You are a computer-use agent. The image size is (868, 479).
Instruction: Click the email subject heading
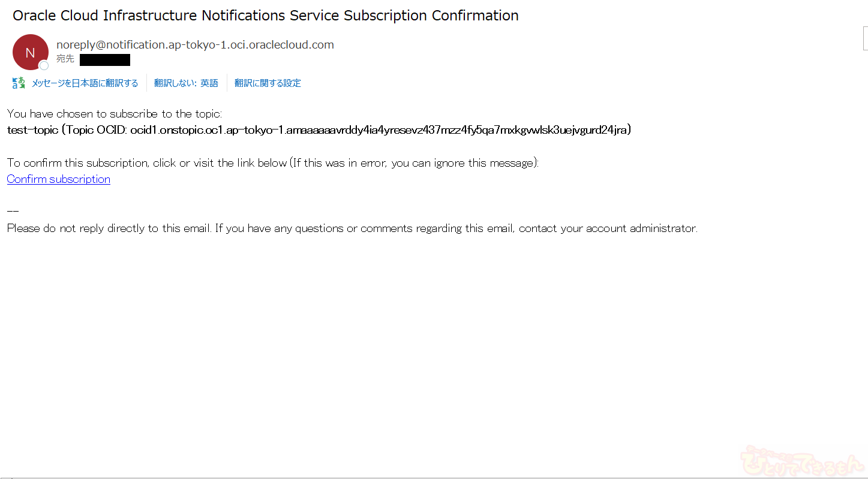coord(266,16)
